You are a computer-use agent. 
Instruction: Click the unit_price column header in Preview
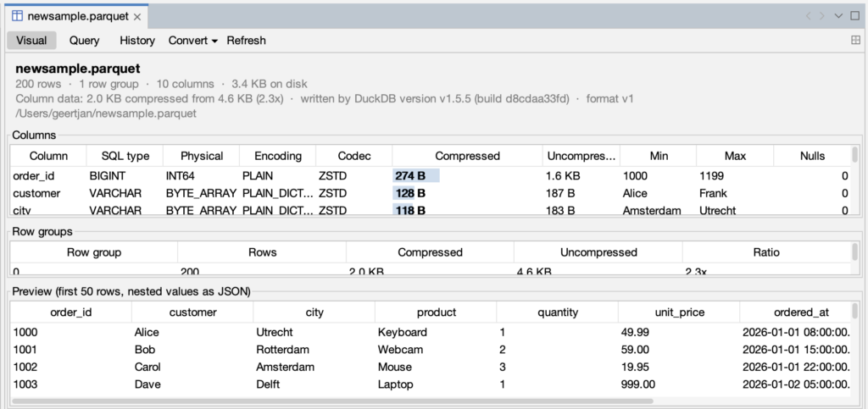tap(679, 312)
